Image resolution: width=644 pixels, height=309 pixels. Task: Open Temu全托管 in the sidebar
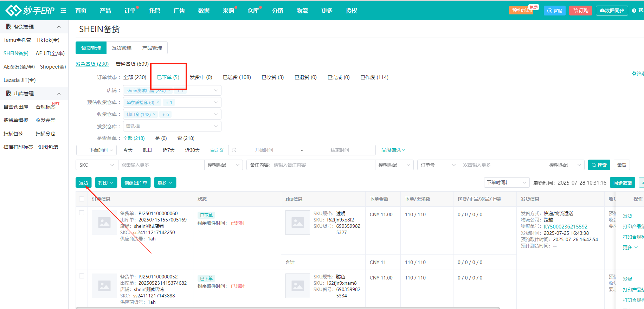pos(17,40)
